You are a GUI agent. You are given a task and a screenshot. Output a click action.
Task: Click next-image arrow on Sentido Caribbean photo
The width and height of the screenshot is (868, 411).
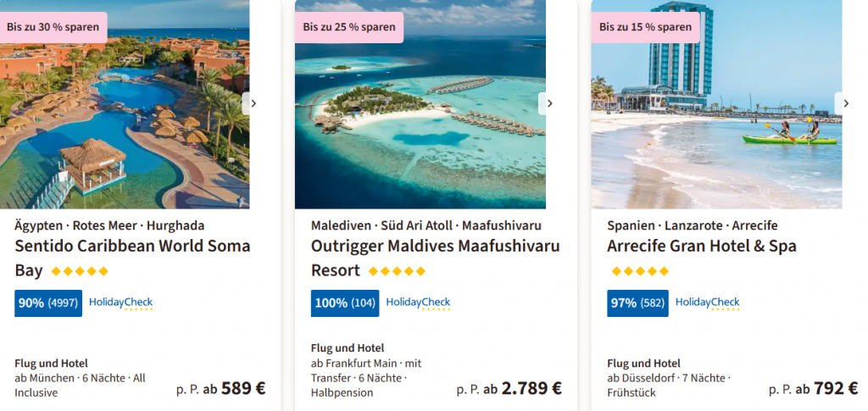pyautogui.click(x=252, y=103)
